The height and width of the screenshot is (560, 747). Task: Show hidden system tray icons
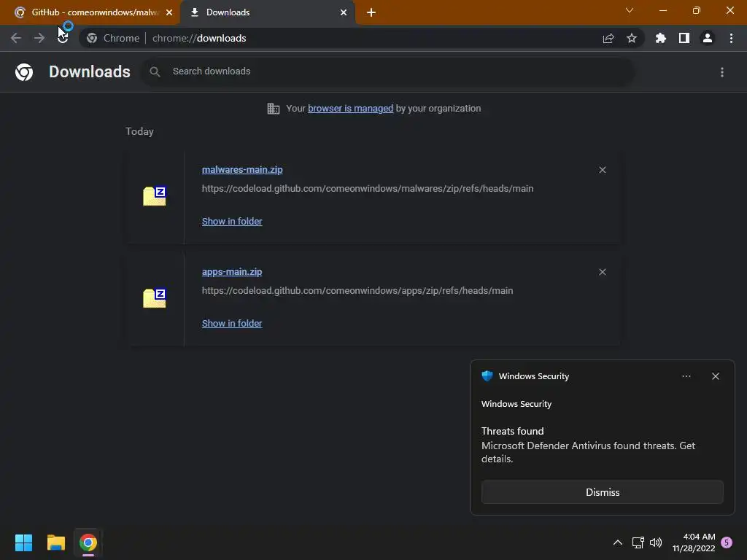tap(617, 542)
